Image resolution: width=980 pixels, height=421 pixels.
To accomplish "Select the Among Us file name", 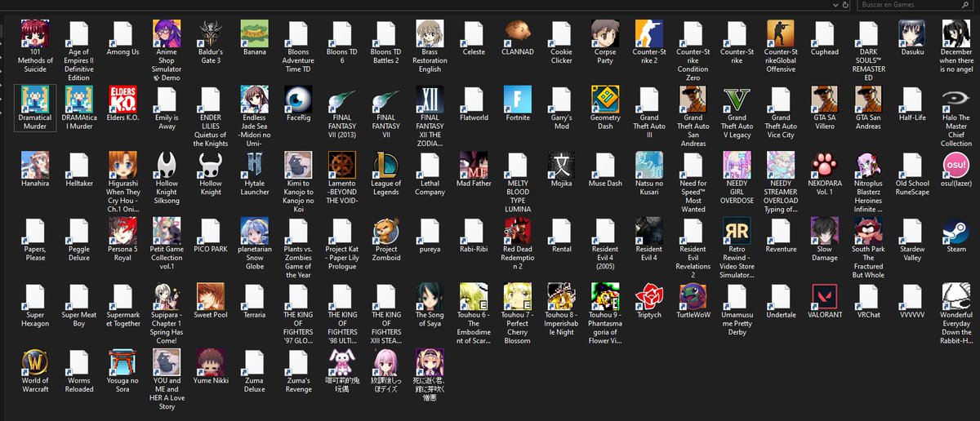I will point(123,52).
